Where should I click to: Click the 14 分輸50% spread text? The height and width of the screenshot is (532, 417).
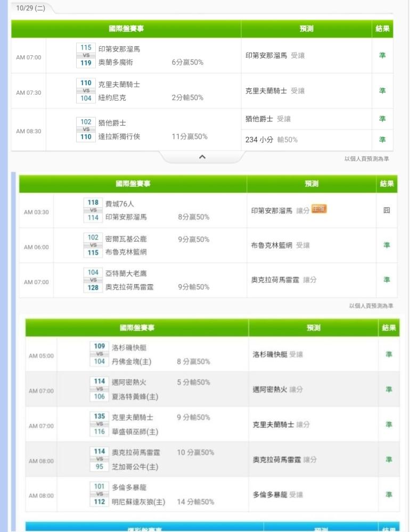point(195,502)
